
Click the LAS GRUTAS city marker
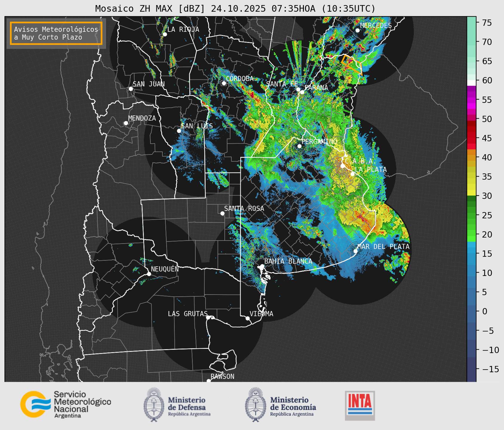(x=208, y=317)
